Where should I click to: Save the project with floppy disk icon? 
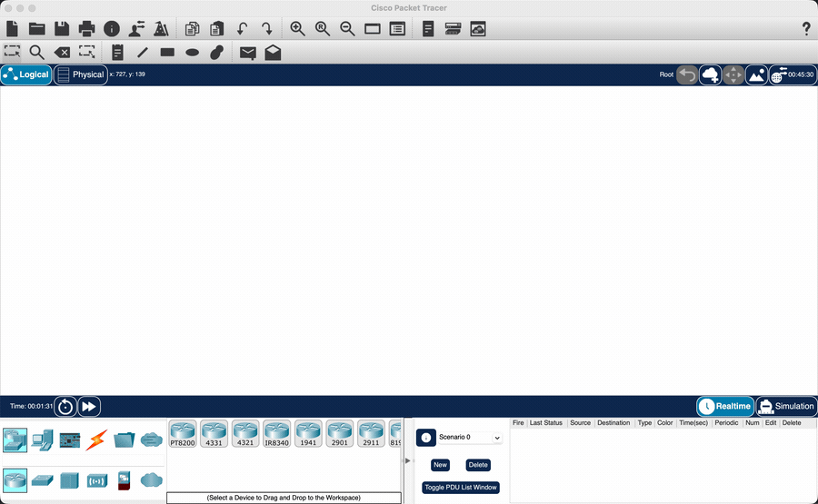click(x=62, y=29)
